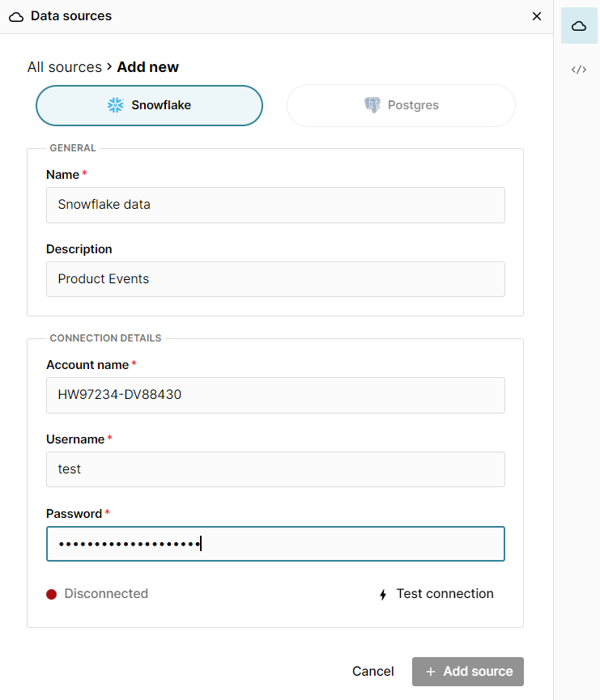This screenshot has height=700, width=600.
Task: Focus the Password field
Action: click(275, 544)
